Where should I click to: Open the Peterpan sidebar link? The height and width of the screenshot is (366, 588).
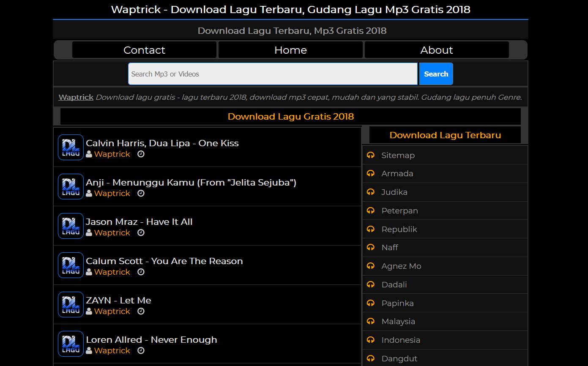(x=399, y=210)
